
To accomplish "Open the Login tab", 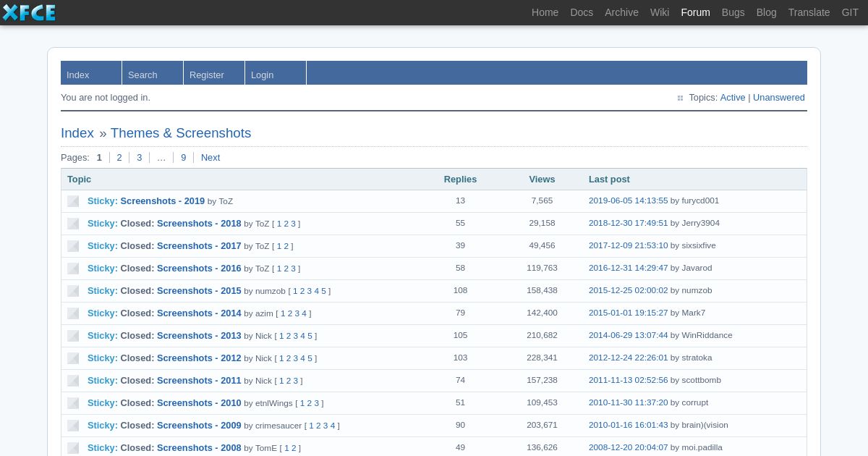I will (x=276, y=73).
